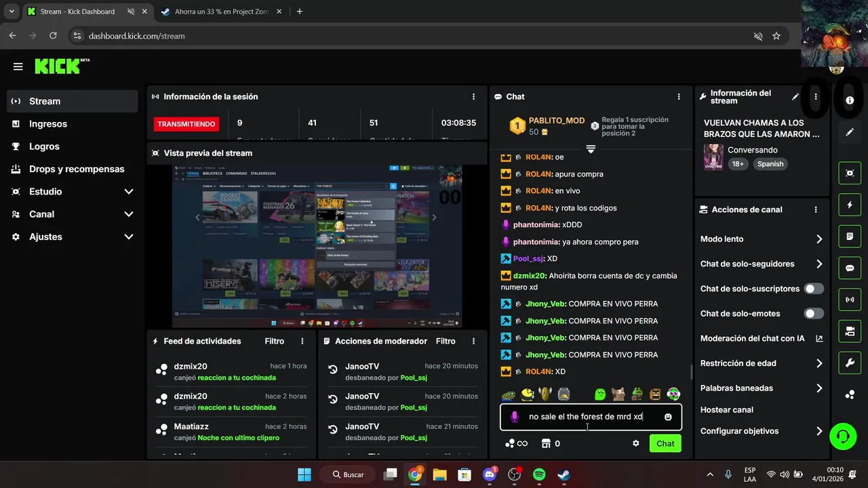The width and height of the screenshot is (868, 488).
Task: Switch to the Steam Project Zomboid browser tab
Action: pyautogui.click(x=222, y=12)
